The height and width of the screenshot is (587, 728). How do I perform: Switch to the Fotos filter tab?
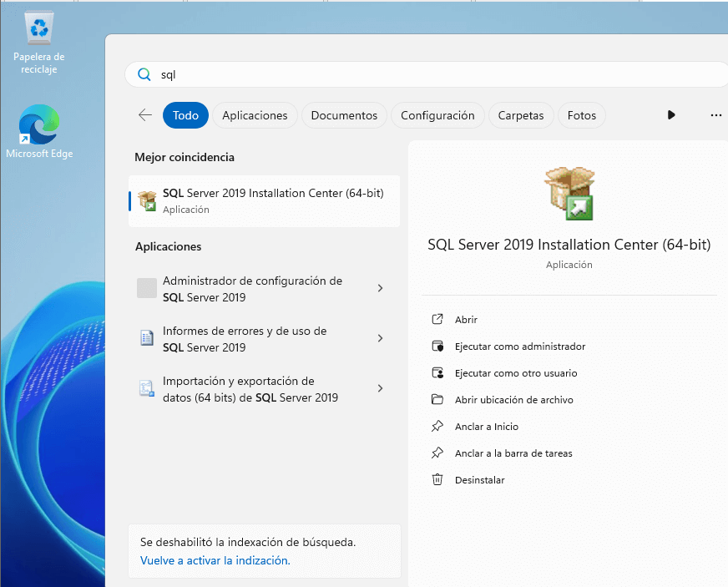(x=582, y=115)
